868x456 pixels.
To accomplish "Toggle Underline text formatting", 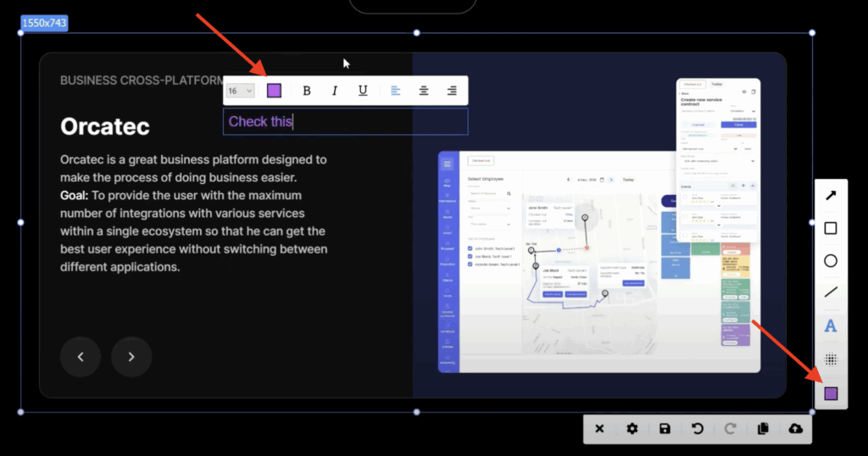I will pyautogui.click(x=363, y=91).
